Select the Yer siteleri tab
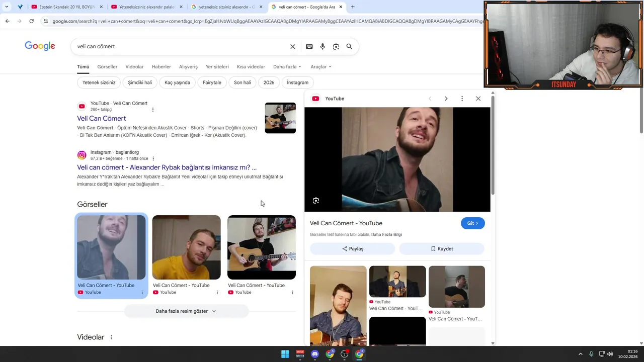The image size is (644, 362). coord(217,67)
